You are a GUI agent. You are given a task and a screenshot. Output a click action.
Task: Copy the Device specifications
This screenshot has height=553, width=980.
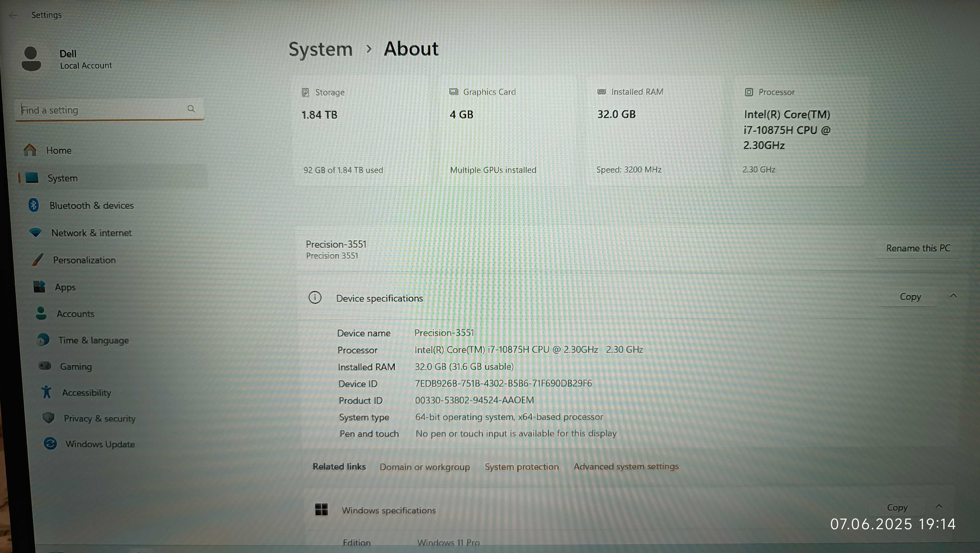[910, 297]
